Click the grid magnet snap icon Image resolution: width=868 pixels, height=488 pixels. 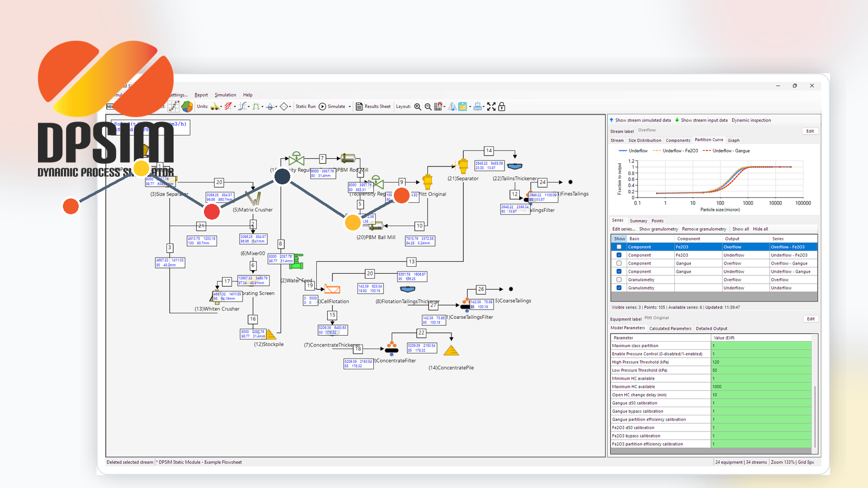438,106
